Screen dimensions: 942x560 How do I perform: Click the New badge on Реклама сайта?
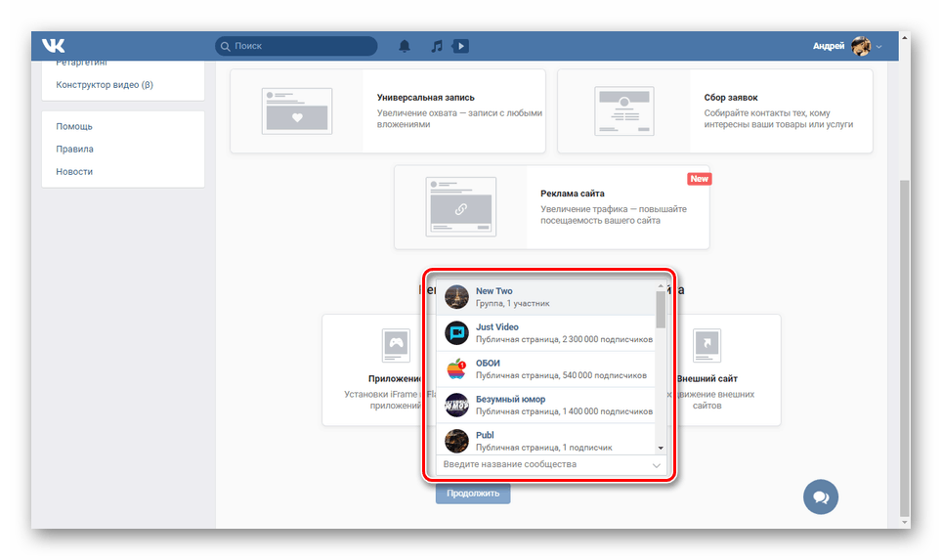(700, 179)
